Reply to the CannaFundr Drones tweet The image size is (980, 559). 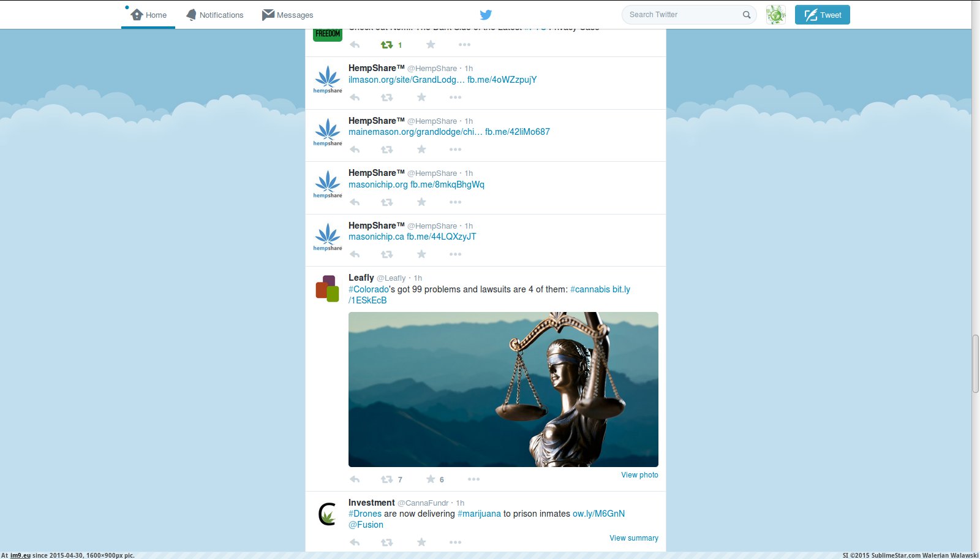click(x=355, y=542)
